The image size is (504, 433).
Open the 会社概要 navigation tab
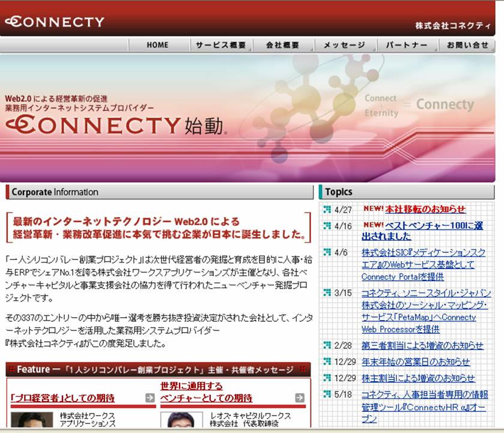point(283,45)
